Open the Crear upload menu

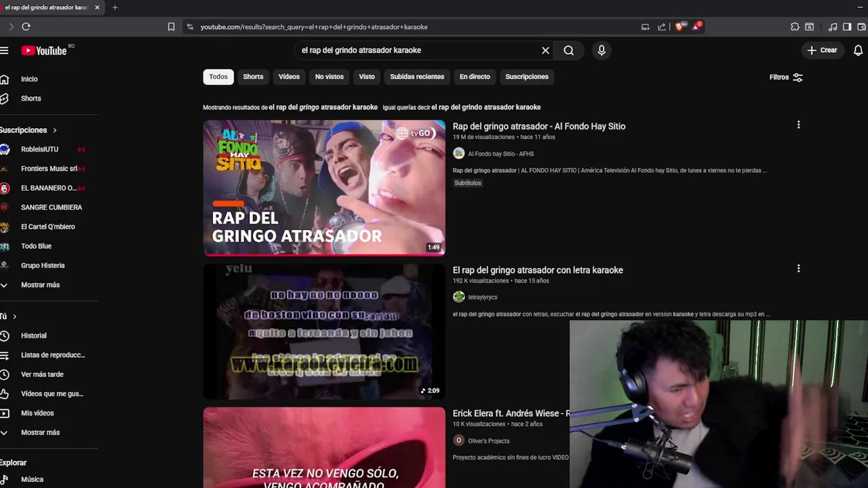click(823, 50)
